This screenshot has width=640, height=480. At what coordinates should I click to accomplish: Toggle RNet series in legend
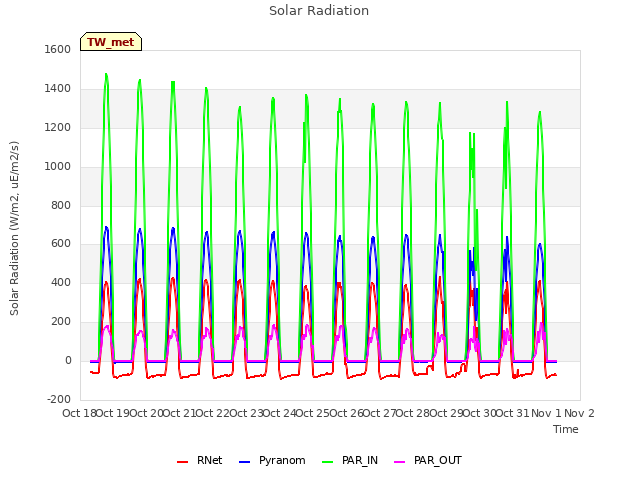[x=200, y=460]
